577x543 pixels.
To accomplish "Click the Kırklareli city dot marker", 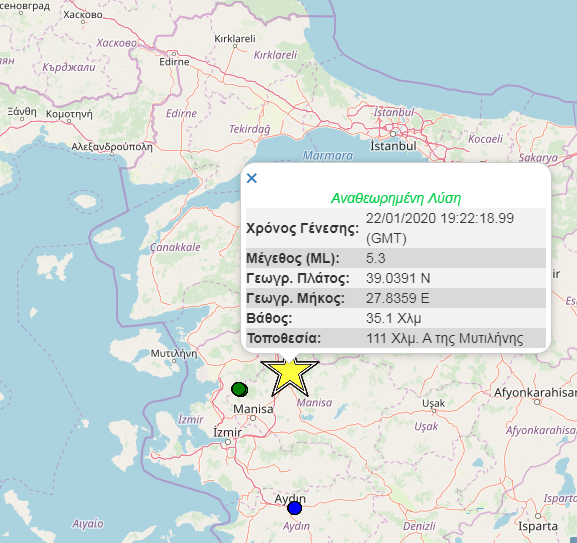I will pyautogui.click(x=235, y=46).
